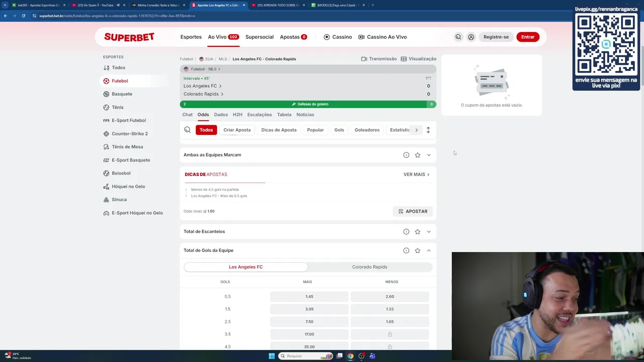Image resolution: width=644 pixels, height=362 pixels.
Task: Expand Total de Escanteios market
Action: [x=429, y=232]
